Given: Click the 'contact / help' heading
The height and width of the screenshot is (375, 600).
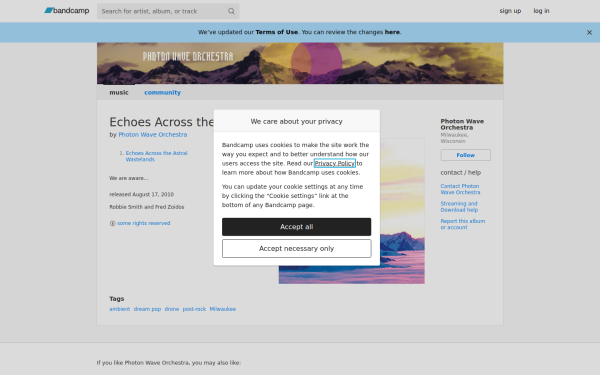Looking at the screenshot, I should tap(461, 173).
